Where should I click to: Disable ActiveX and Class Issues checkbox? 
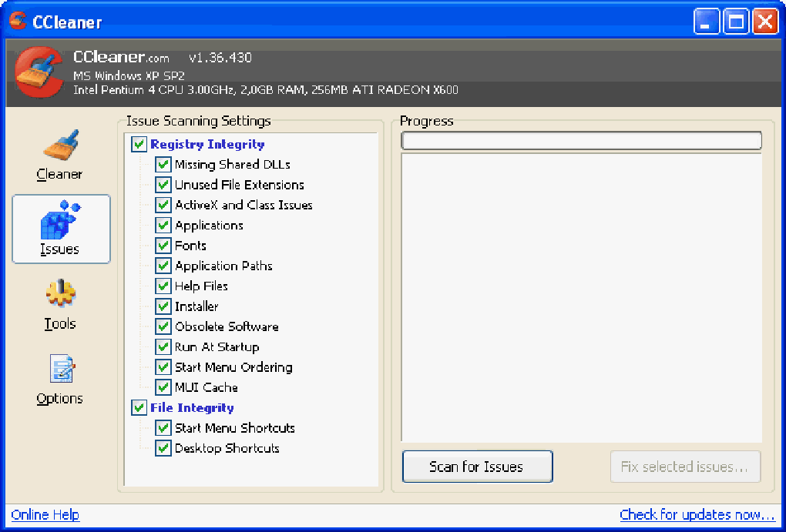[x=163, y=205]
